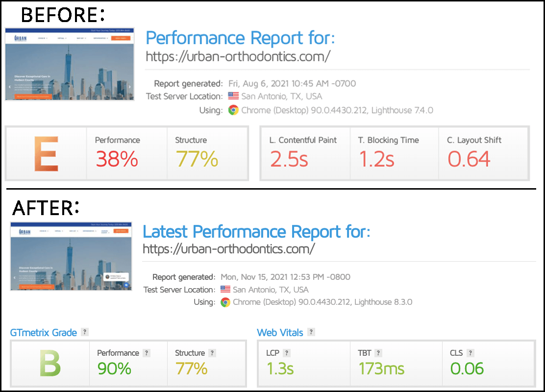Select the Before 77% Structure score
545x392 pixels.
click(197, 159)
